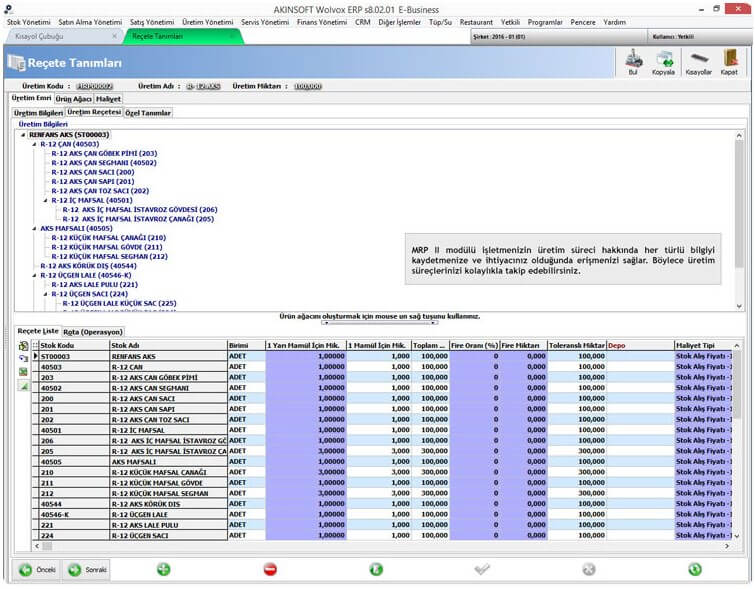Open the Finans Yönetimi menu
The image size is (755, 589).
pyautogui.click(x=322, y=22)
